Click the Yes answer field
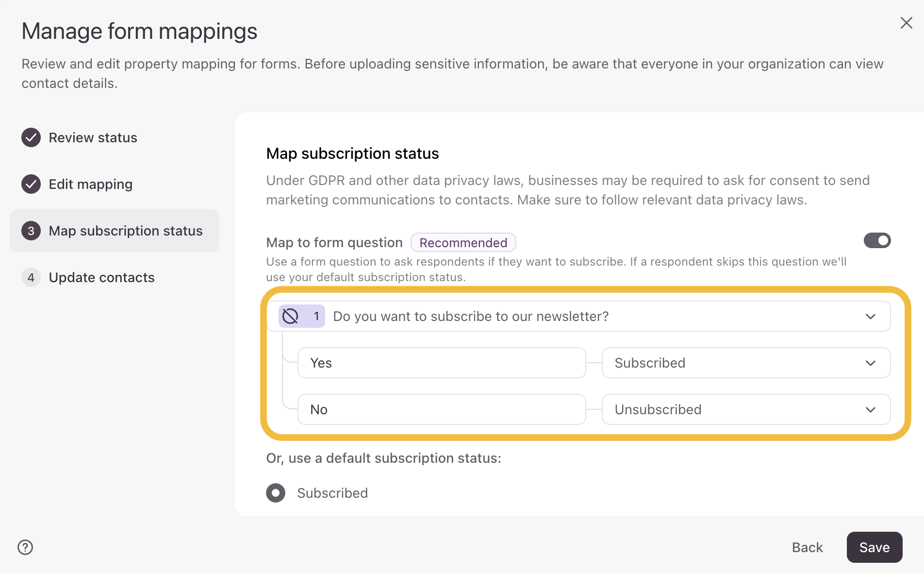The height and width of the screenshot is (573, 924). 441,363
